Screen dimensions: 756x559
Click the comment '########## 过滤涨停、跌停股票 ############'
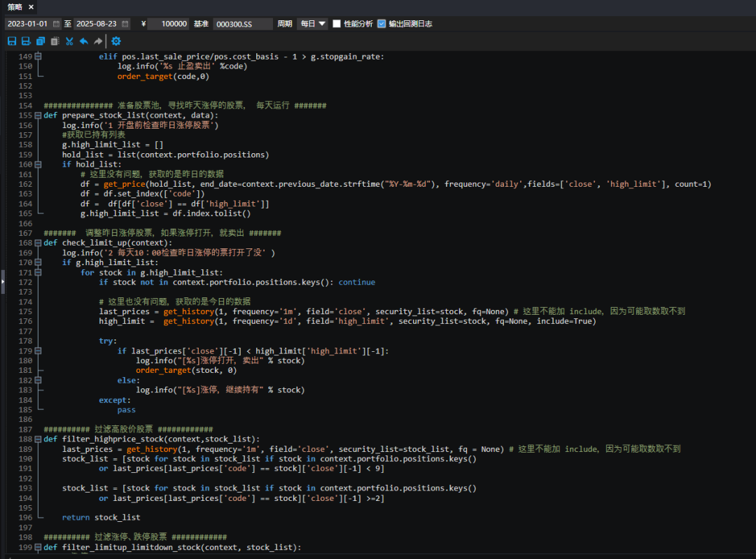coord(135,537)
